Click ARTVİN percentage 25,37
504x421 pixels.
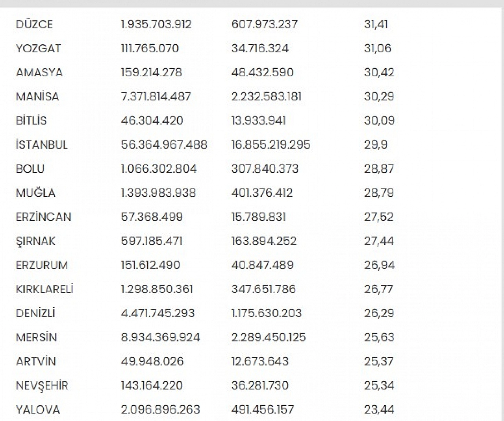pos(379,361)
